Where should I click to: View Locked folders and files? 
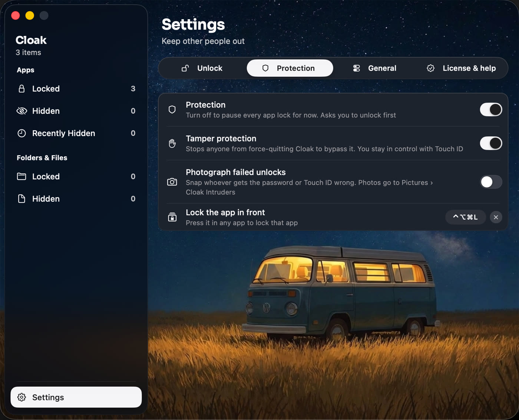[x=76, y=176]
